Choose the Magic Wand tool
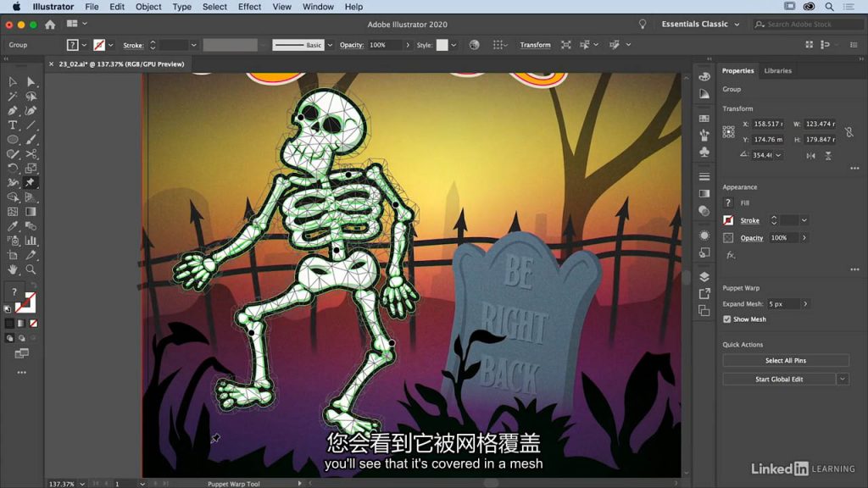The height and width of the screenshot is (488, 868). click(12, 97)
